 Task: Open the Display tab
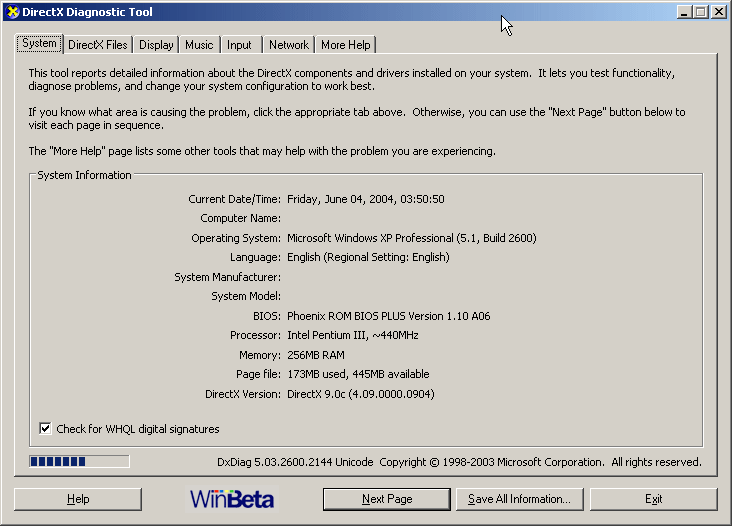pyautogui.click(x=156, y=45)
